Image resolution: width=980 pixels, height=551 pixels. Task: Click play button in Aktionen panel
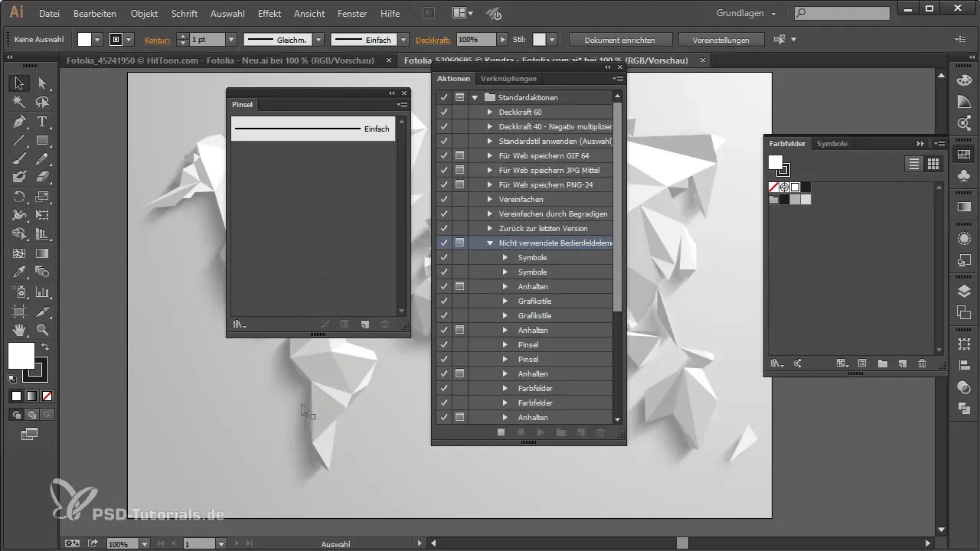tap(541, 432)
